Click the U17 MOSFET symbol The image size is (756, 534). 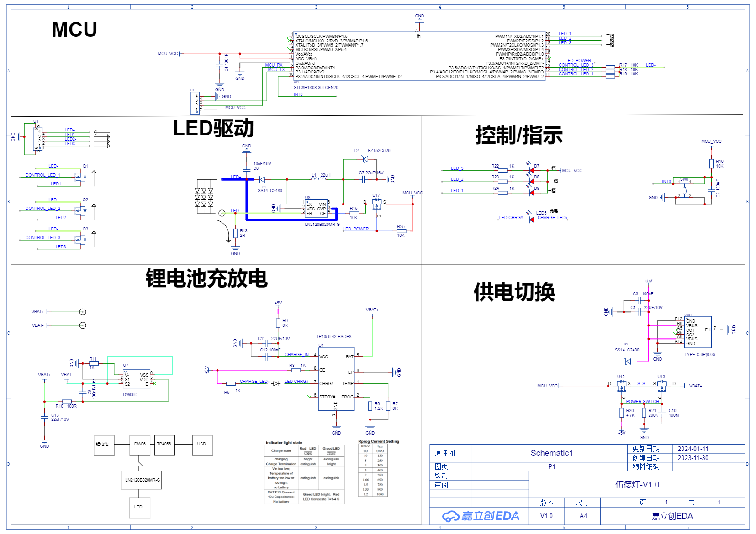coord(377,204)
